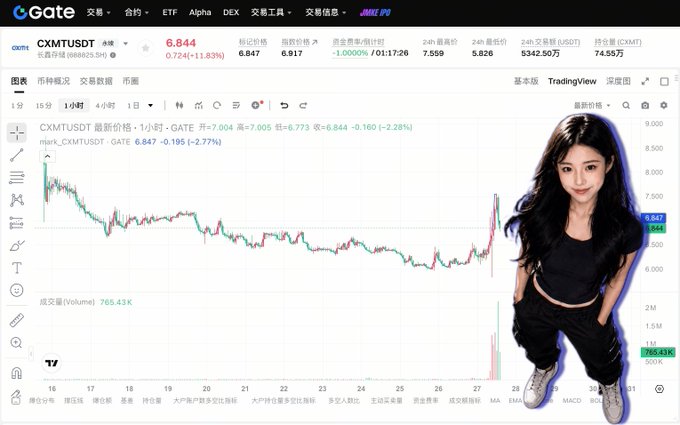This screenshot has height=425, width=680.
Task: Open the indicators menu icon
Action: (x=199, y=105)
